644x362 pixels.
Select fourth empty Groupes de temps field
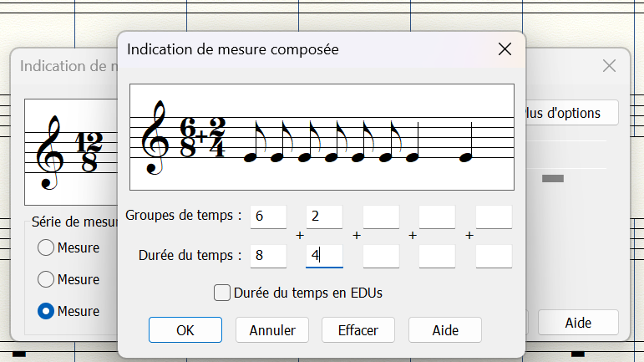(x=437, y=217)
